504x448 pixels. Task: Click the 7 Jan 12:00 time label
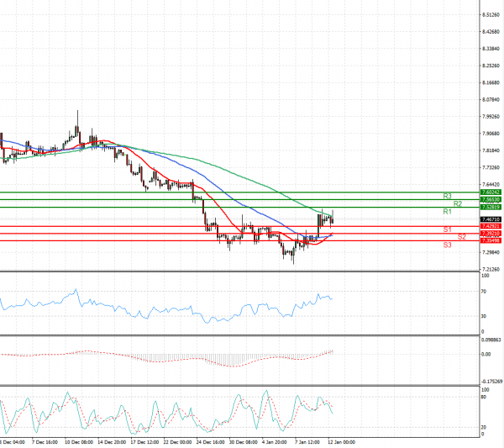click(x=307, y=442)
